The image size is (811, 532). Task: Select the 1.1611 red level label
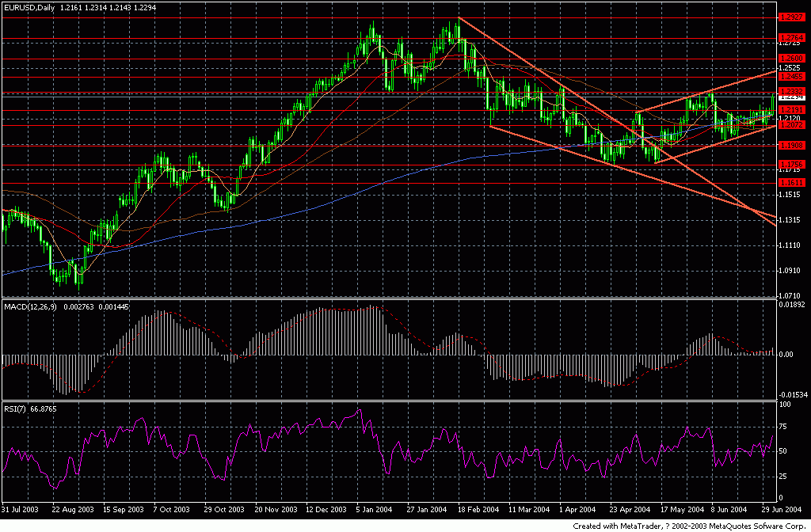(791, 183)
